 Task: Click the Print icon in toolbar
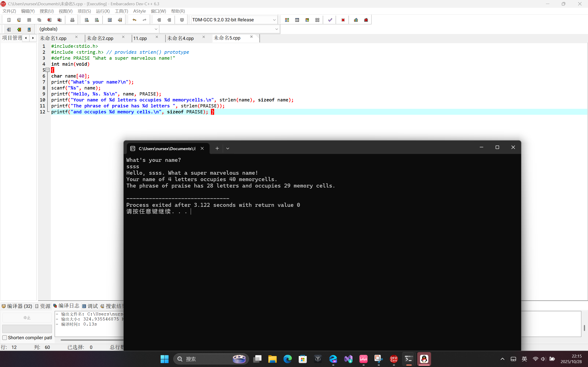tap(72, 20)
